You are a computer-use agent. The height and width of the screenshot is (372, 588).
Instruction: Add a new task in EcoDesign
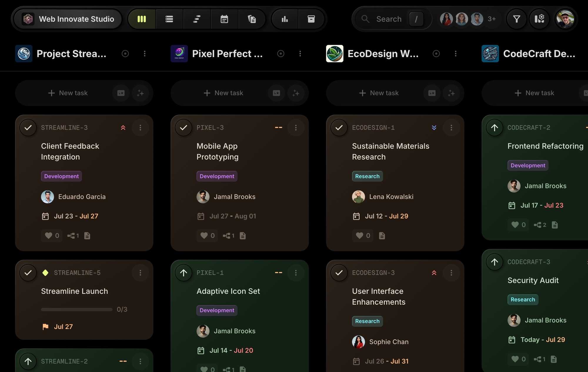tap(379, 93)
